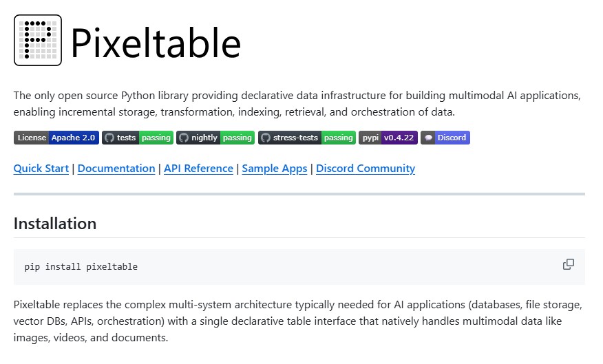Open the tests passing badge

[138, 138]
